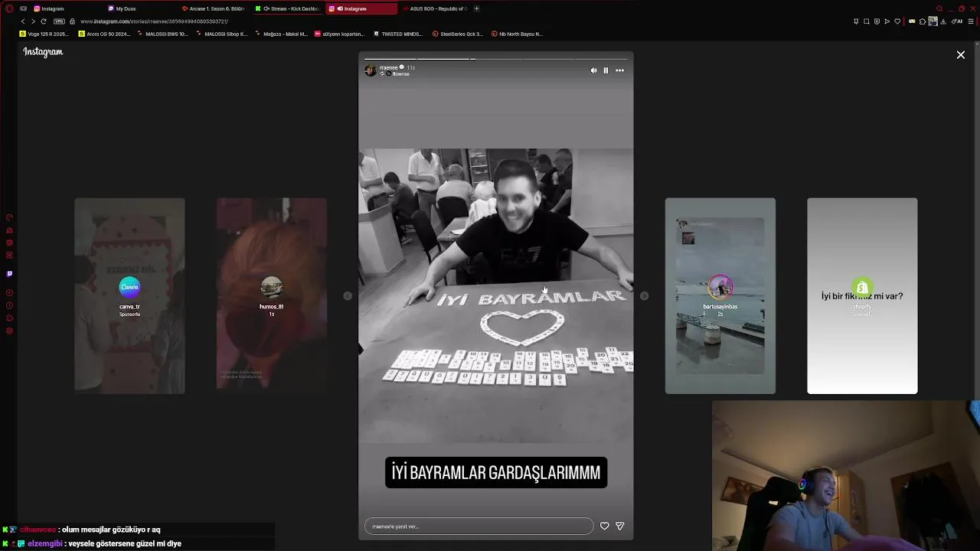The image size is (980, 551).
Task: Click the browser back arrow
Action: 23,21
